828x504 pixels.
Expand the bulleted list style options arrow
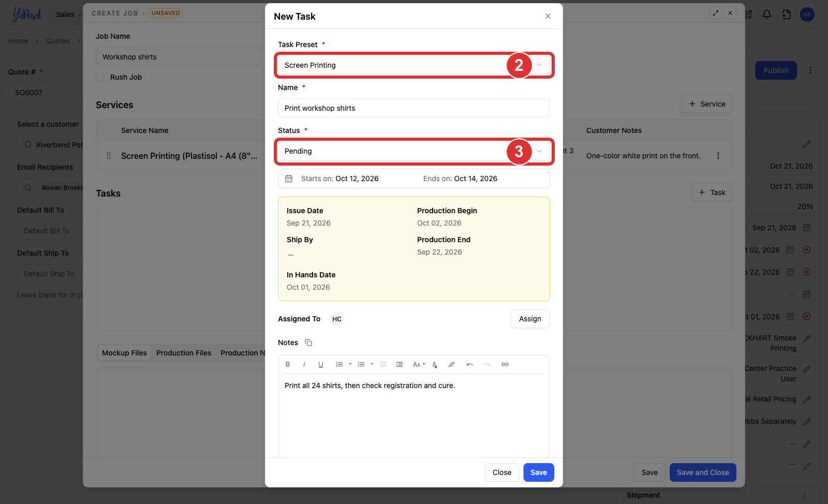pos(372,364)
